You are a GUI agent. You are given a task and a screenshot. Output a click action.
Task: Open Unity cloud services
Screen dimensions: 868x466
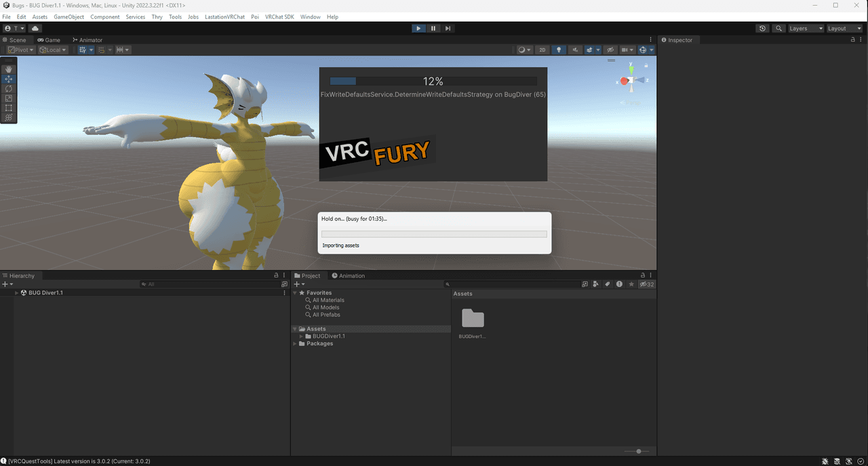coord(35,28)
